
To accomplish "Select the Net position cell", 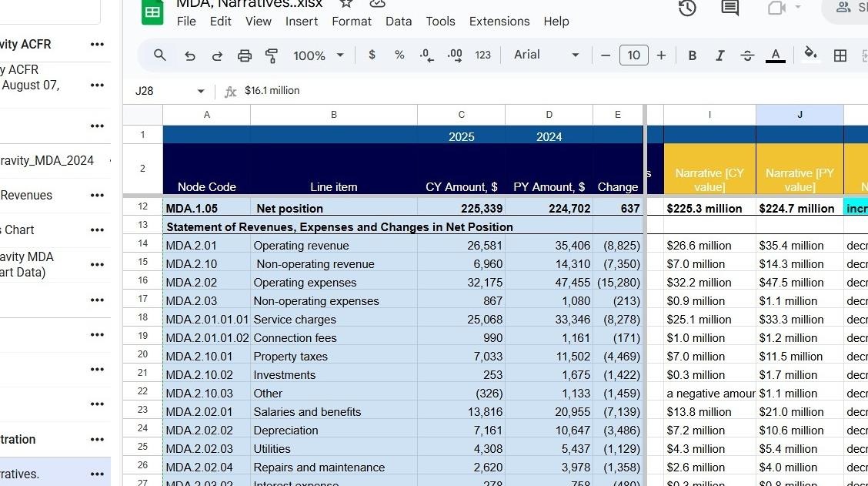I will click(x=334, y=209).
